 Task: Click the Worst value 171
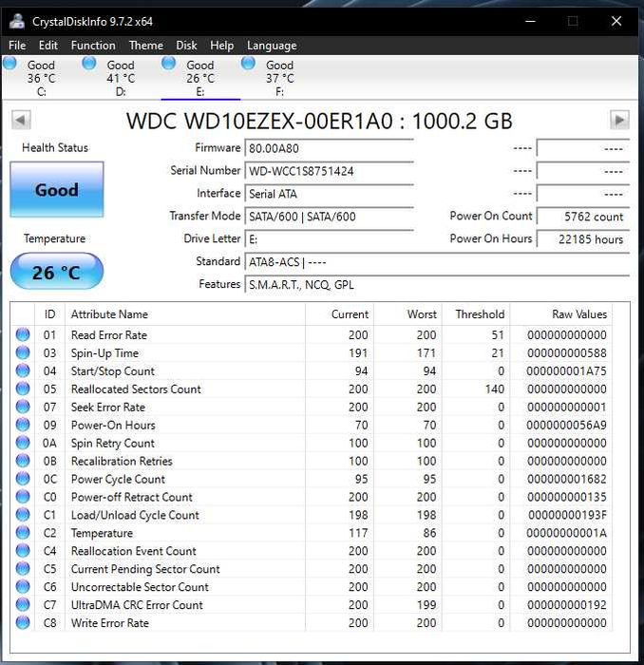point(426,352)
